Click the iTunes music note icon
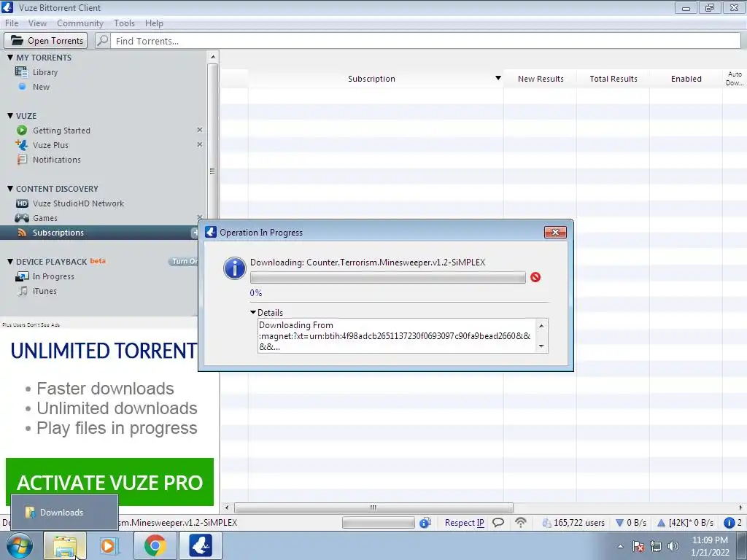The image size is (747, 560). [x=23, y=291]
